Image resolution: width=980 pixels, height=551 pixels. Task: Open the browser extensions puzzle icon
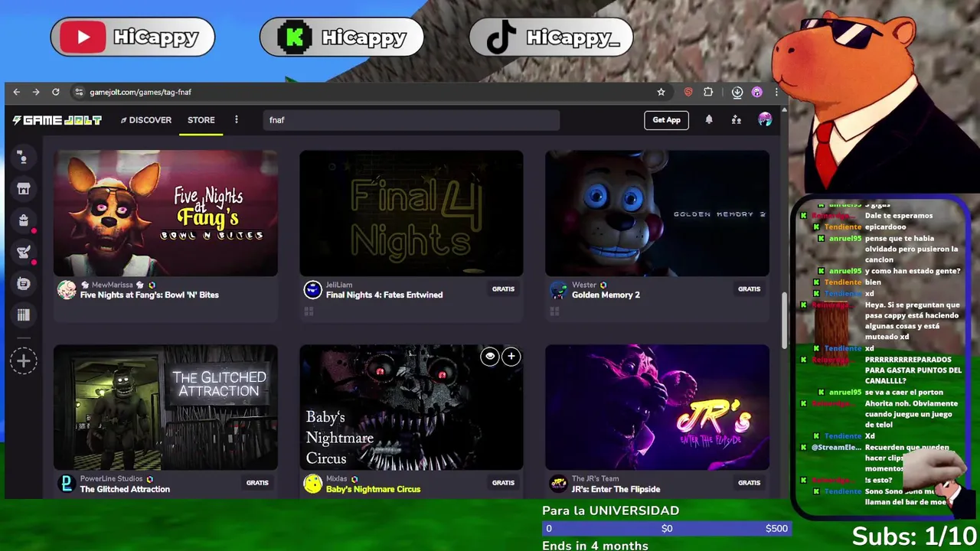click(x=708, y=92)
